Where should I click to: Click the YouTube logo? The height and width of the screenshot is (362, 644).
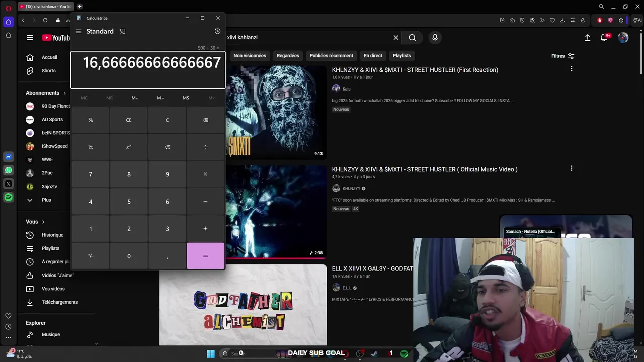pyautogui.click(x=56, y=38)
